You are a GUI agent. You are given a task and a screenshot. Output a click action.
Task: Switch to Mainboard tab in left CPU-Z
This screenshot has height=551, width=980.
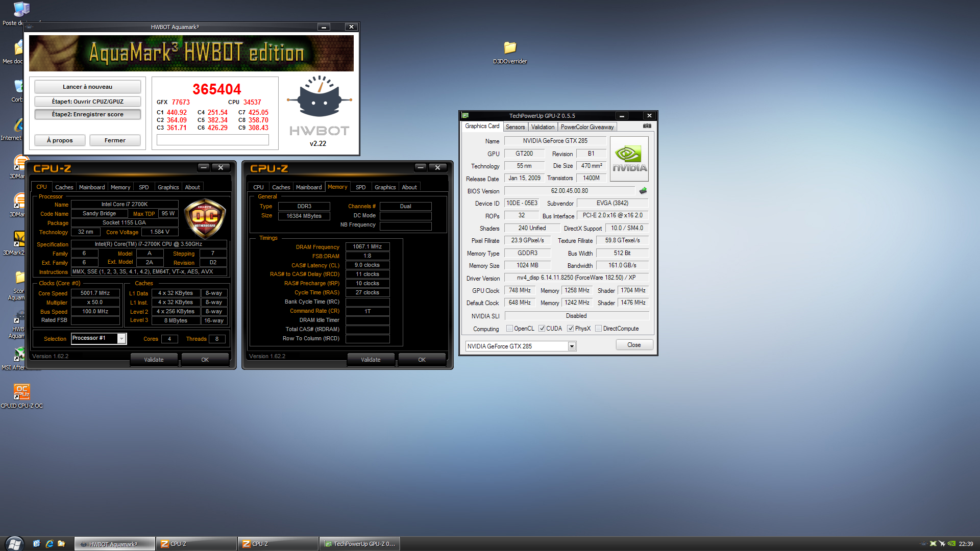[92, 187]
